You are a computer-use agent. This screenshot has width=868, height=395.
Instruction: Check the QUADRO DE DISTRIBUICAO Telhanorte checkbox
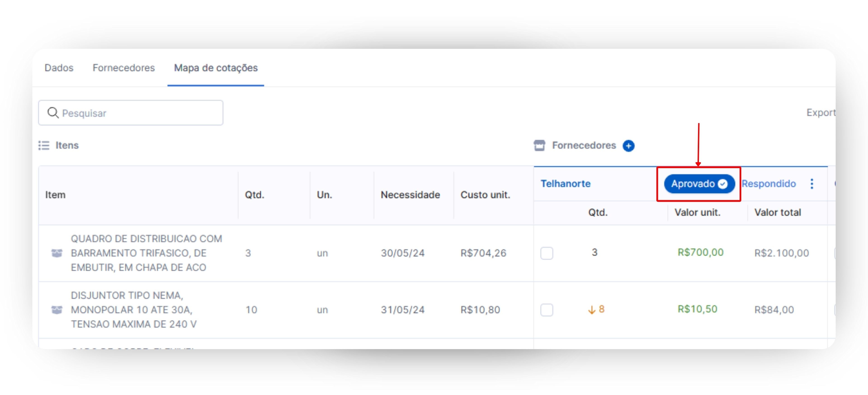(547, 253)
